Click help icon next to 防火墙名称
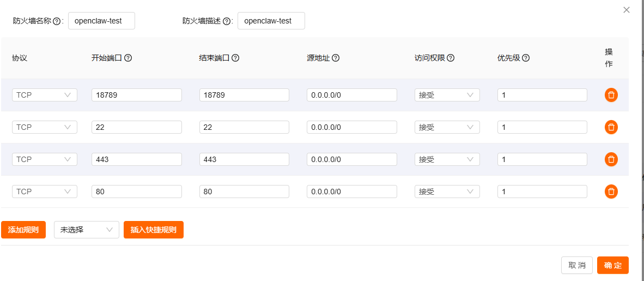The width and height of the screenshot is (644, 281). (57, 21)
